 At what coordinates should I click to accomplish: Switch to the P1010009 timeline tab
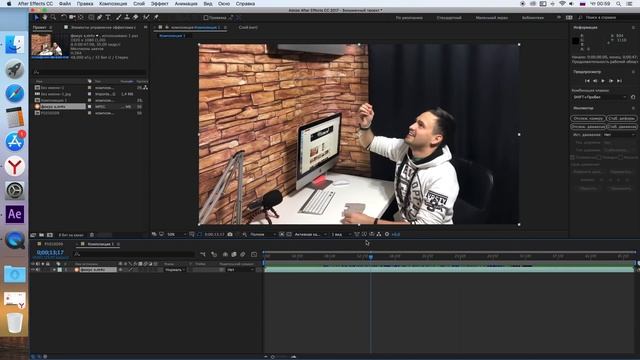pos(53,244)
